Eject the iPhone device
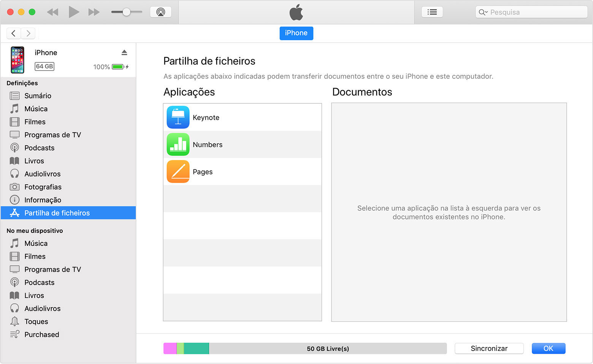The height and width of the screenshot is (364, 593). tap(124, 52)
